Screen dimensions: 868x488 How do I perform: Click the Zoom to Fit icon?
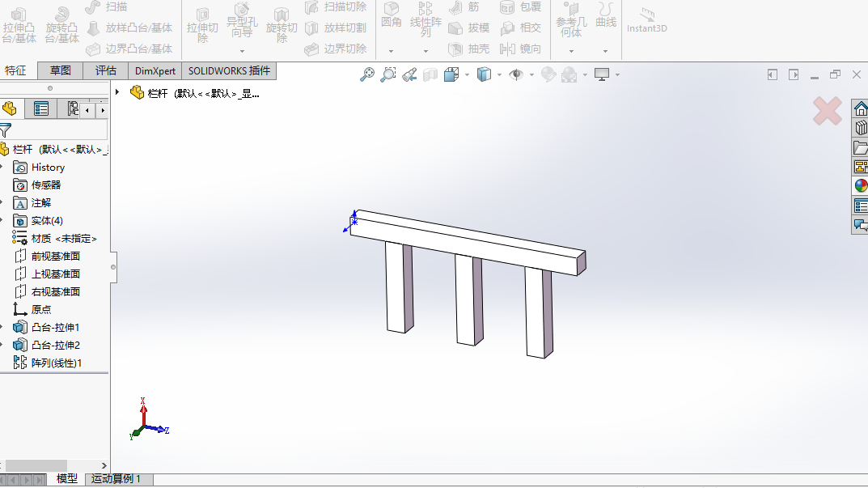coord(367,74)
